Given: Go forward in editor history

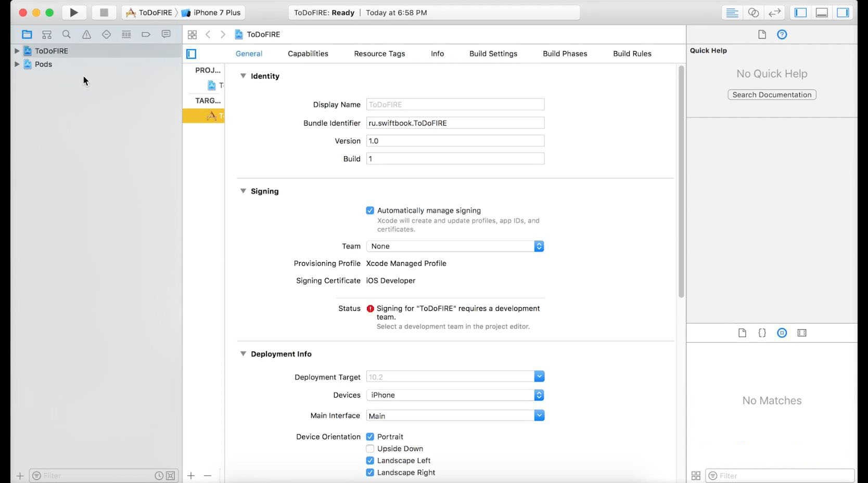Looking at the screenshot, I should click(223, 34).
